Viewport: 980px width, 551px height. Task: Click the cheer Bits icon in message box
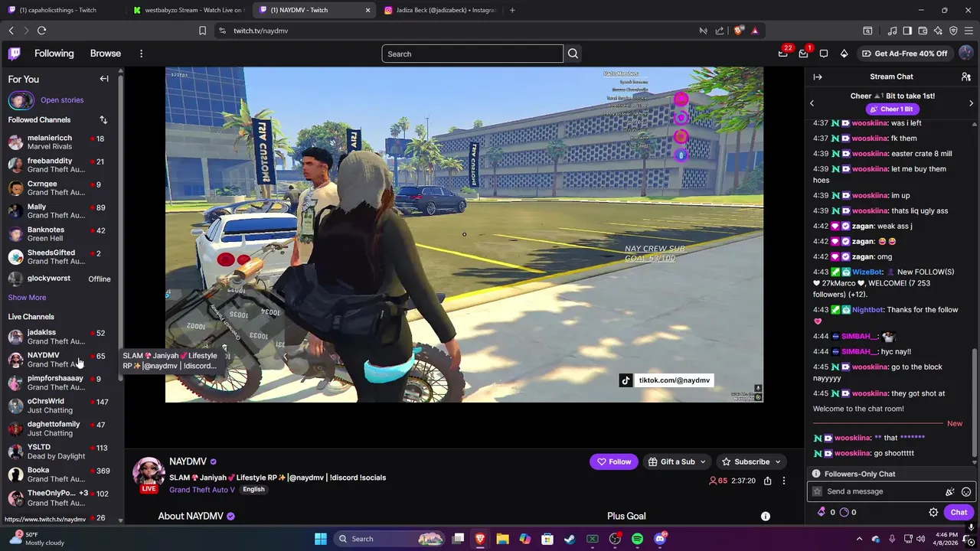tap(950, 492)
